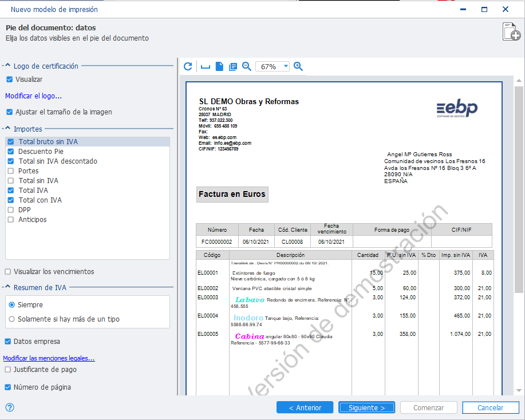Click the new document icon at top right

tap(512, 32)
